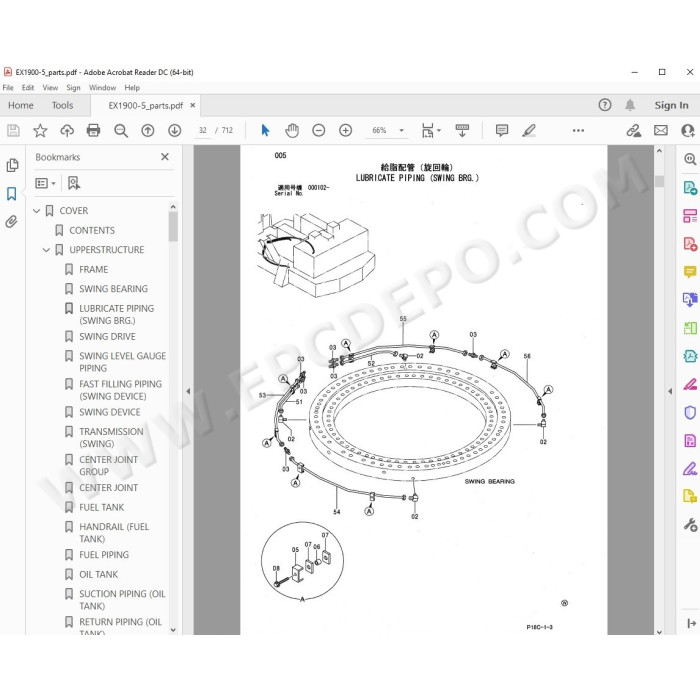Activate the Selection arrow tool
This screenshot has height=700, width=700.
[x=265, y=130]
